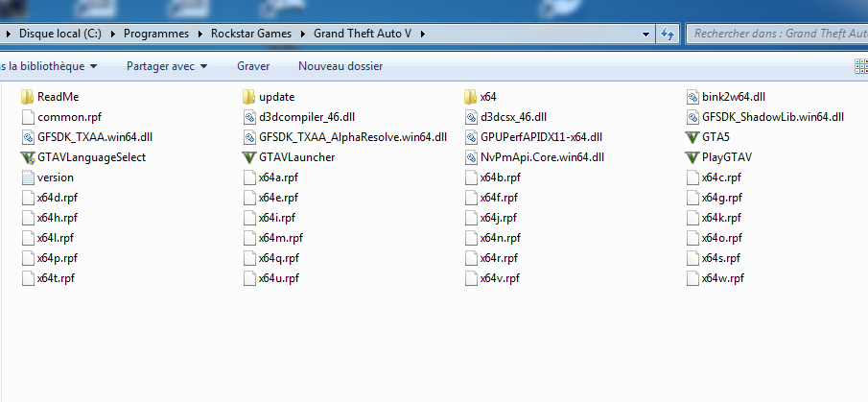Screen dimensions: 868x402
Task: Select the x64k.rpf file name
Action: (x=721, y=218)
